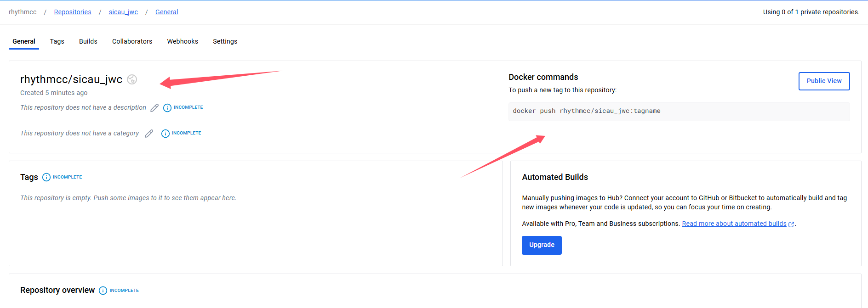Switch to the Builds tab
This screenshot has height=308, width=868.
coord(88,41)
